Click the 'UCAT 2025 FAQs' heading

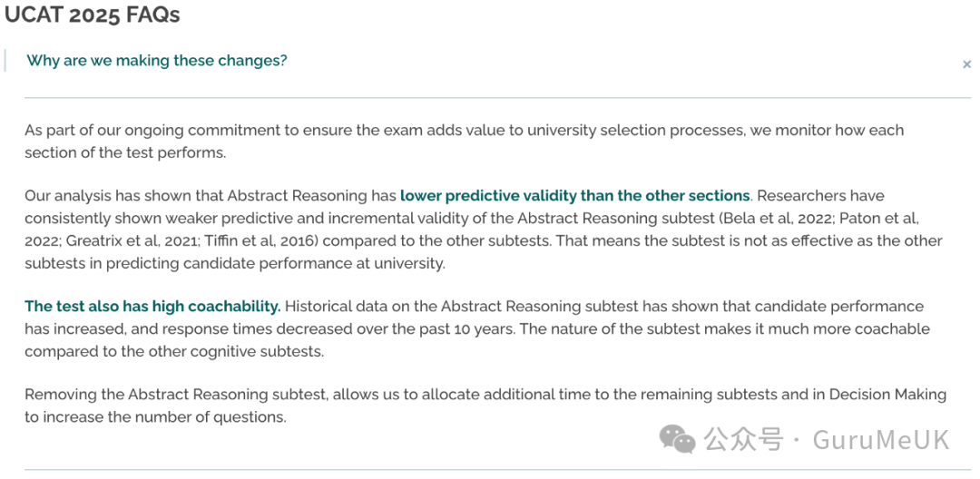[x=92, y=15]
